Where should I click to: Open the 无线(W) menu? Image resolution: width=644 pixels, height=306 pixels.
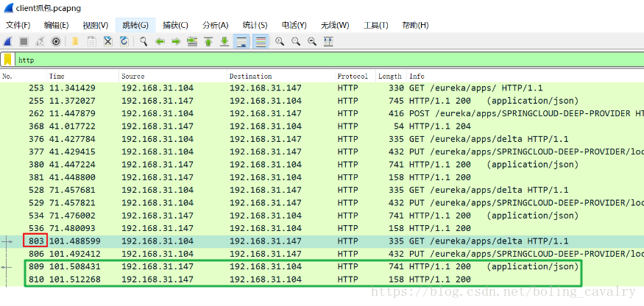335,25
